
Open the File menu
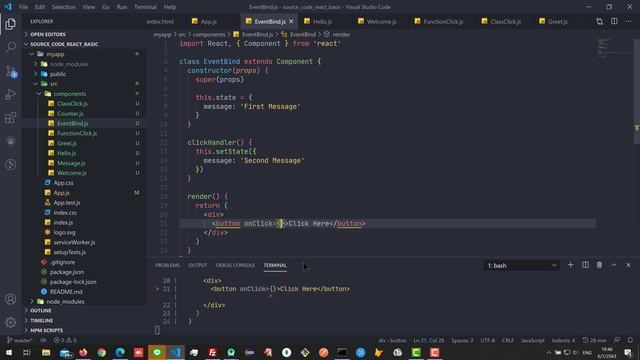pyautogui.click(x=23, y=7)
